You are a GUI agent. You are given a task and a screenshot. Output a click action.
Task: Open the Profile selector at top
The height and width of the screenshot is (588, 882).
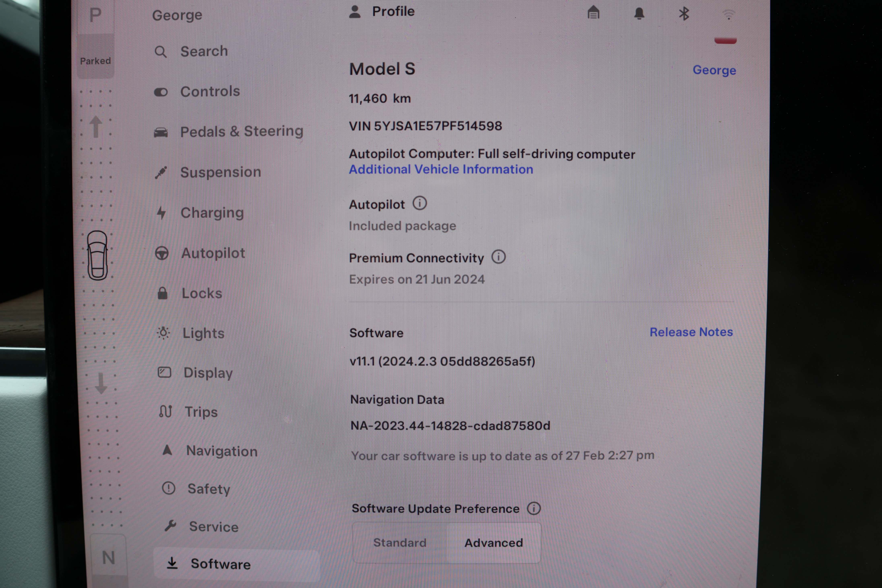coord(382,12)
